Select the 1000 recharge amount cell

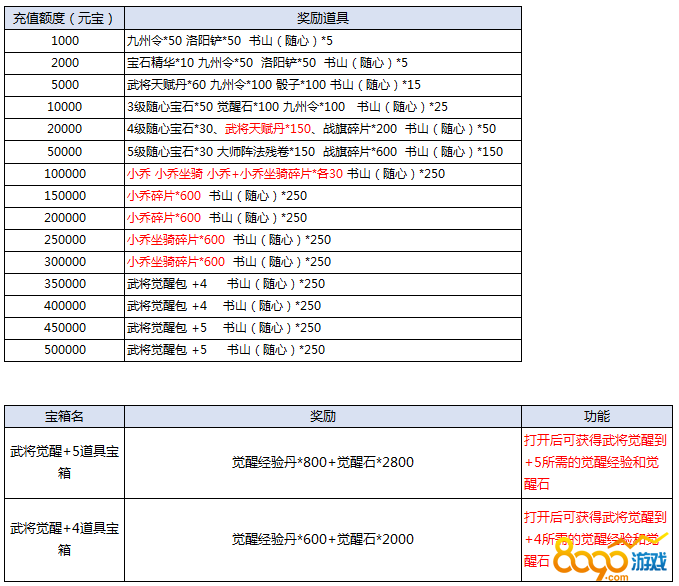pyautogui.click(x=64, y=41)
